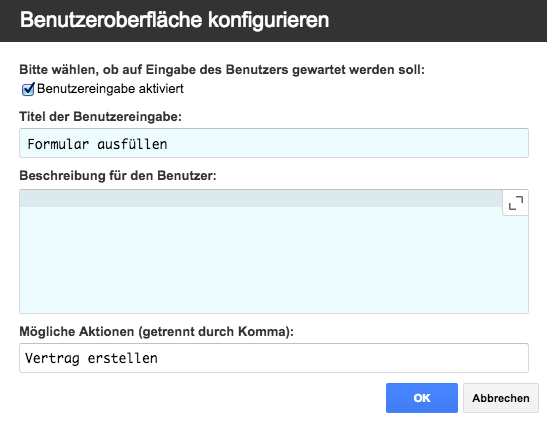Image resolution: width=547 pixels, height=421 pixels.
Task: Uncheck the Benutzereingabe aktiviert checkbox
Action: click(28, 89)
